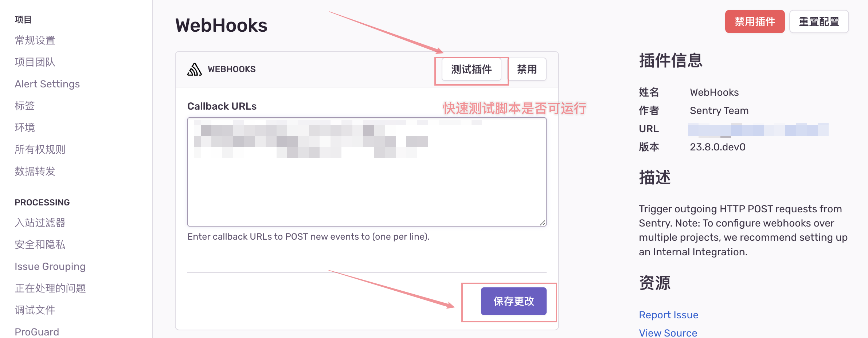This screenshot has width=868, height=338.
Task: Click the Sentry logo icon beside WEBHOOKS
Action: click(x=195, y=69)
